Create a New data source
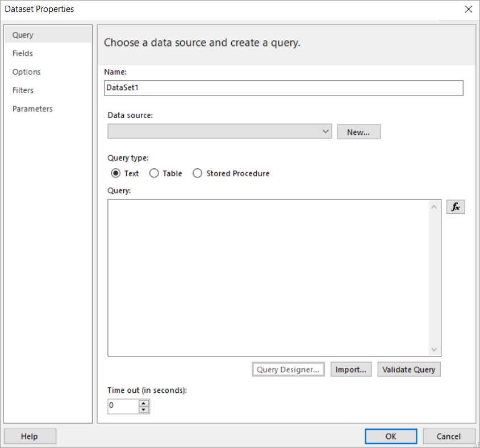The width and height of the screenshot is (480, 448). [359, 132]
